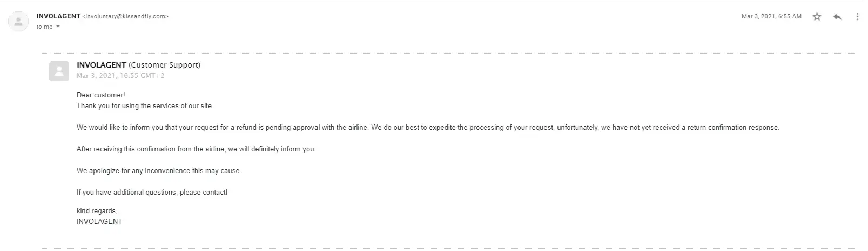Viewport: 868px width, 251px height.
Task: Open the three-dot more options menu
Action: click(857, 17)
